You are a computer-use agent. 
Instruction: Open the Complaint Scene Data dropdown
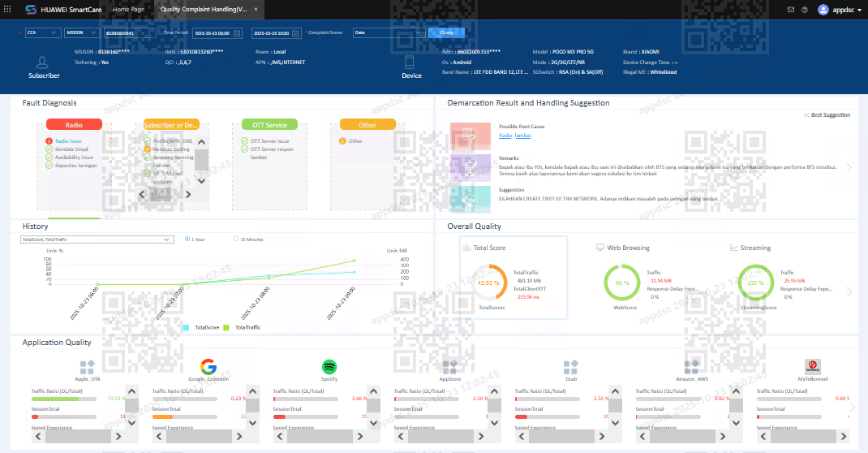point(389,32)
